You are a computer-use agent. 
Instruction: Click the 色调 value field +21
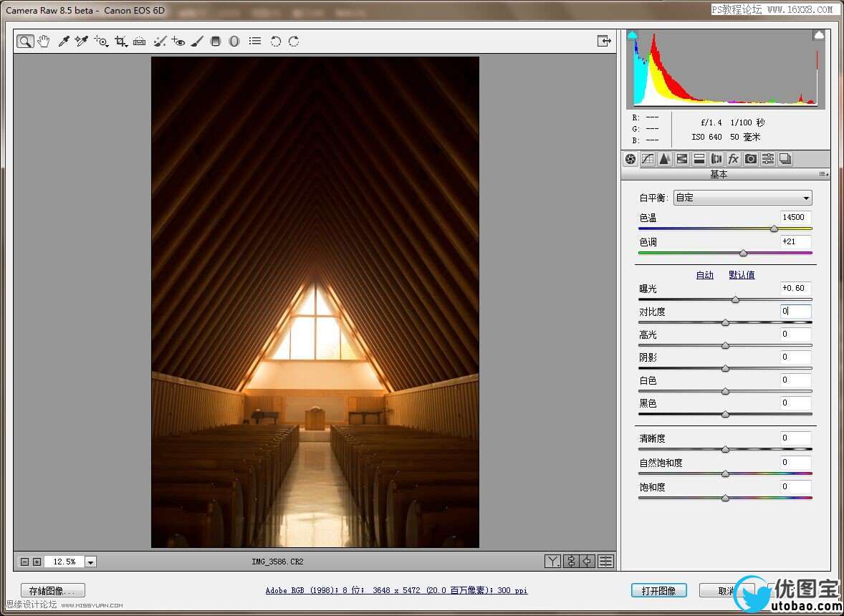(x=795, y=241)
